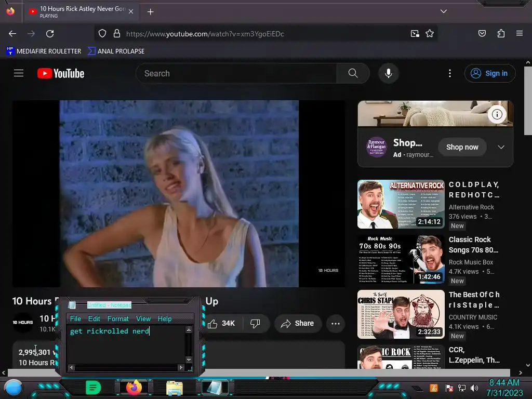The width and height of the screenshot is (532, 399).
Task: Click the Firefox browser back arrow
Action: [12, 34]
